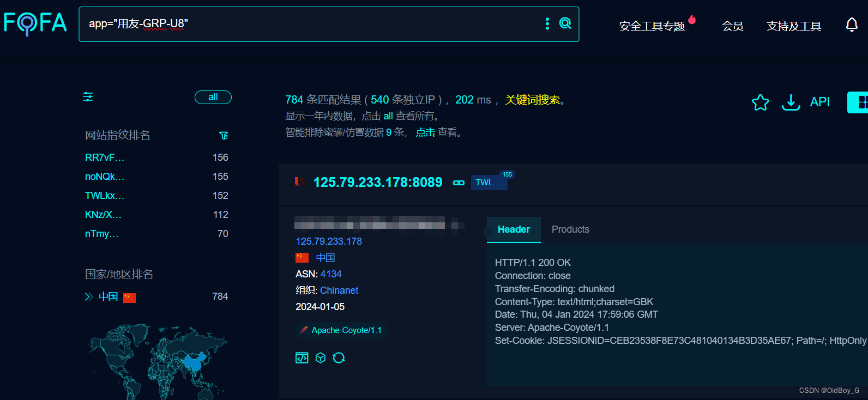Click 关键词搜索 link

(532, 100)
